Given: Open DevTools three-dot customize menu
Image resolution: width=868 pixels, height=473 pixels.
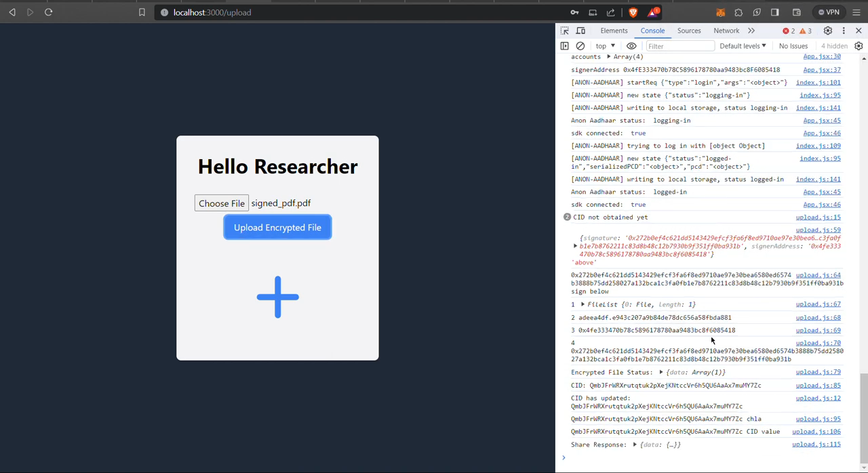Looking at the screenshot, I should tap(844, 30).
